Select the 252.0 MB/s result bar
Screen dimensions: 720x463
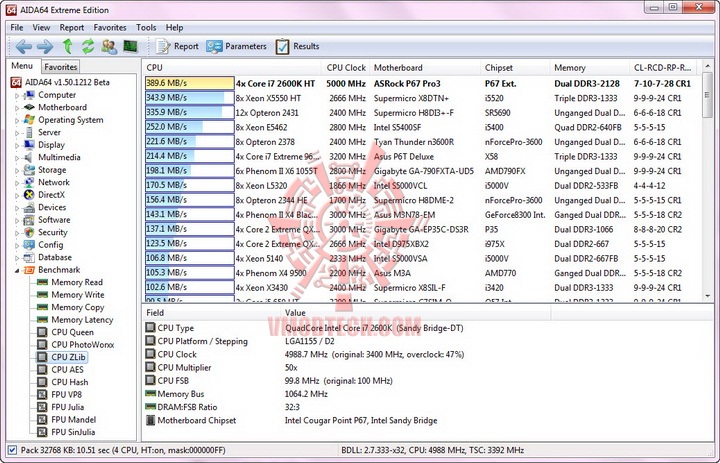(190, 127)
